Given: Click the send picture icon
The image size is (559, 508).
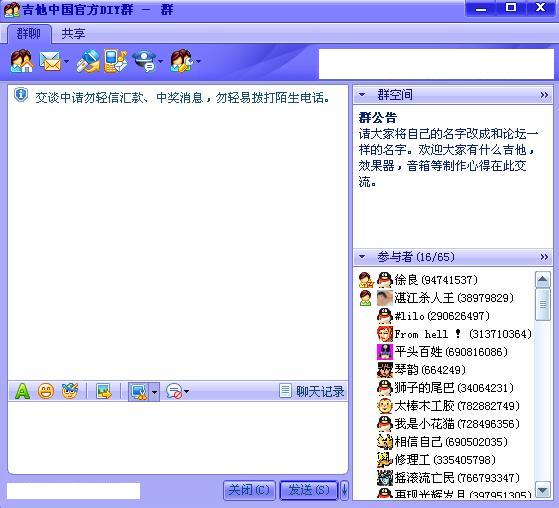Looking at the screenshot, I should tap(104, 391).
